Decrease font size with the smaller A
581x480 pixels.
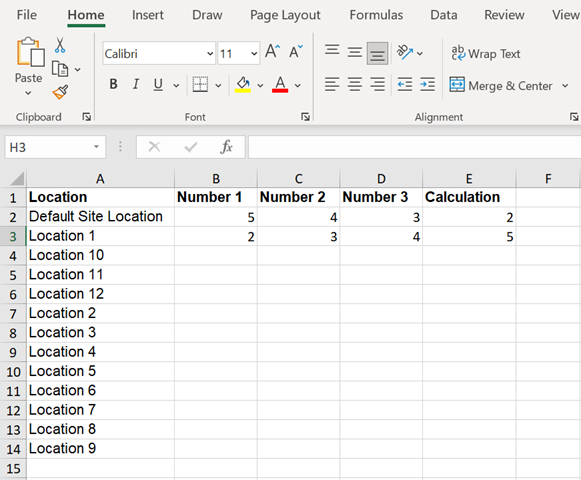pyautogui.click(x=296, y=52)
